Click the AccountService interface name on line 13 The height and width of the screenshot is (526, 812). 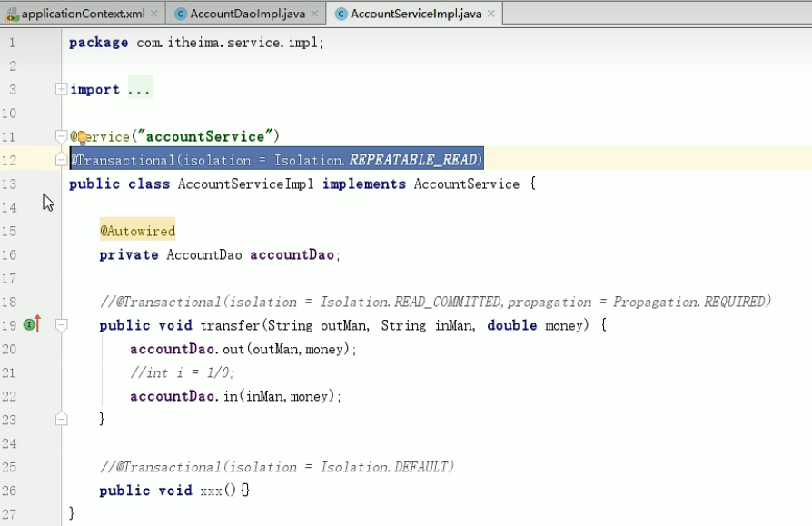(467, 184)
